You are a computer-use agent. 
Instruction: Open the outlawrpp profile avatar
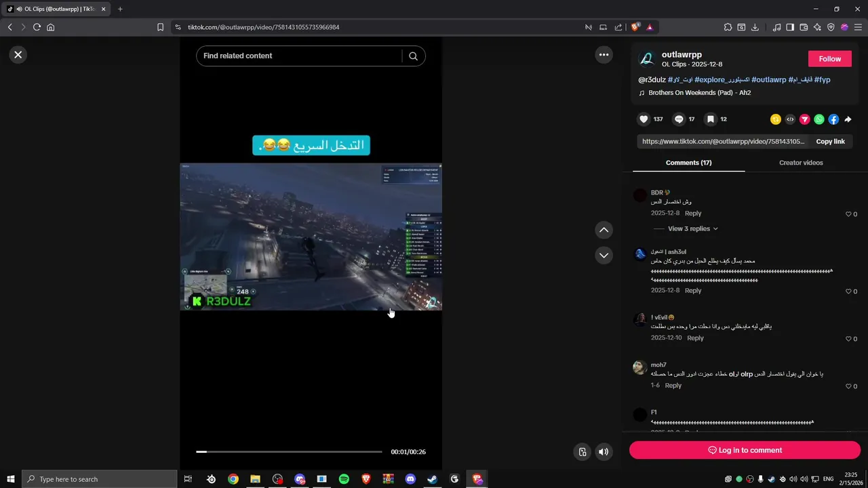pos(647,59)
